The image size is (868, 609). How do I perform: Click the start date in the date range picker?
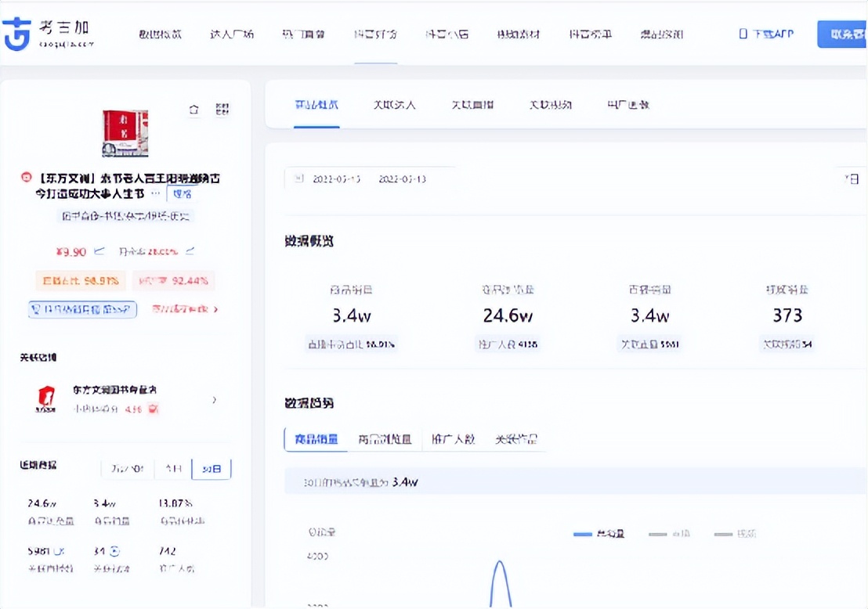tap(337, 179)
